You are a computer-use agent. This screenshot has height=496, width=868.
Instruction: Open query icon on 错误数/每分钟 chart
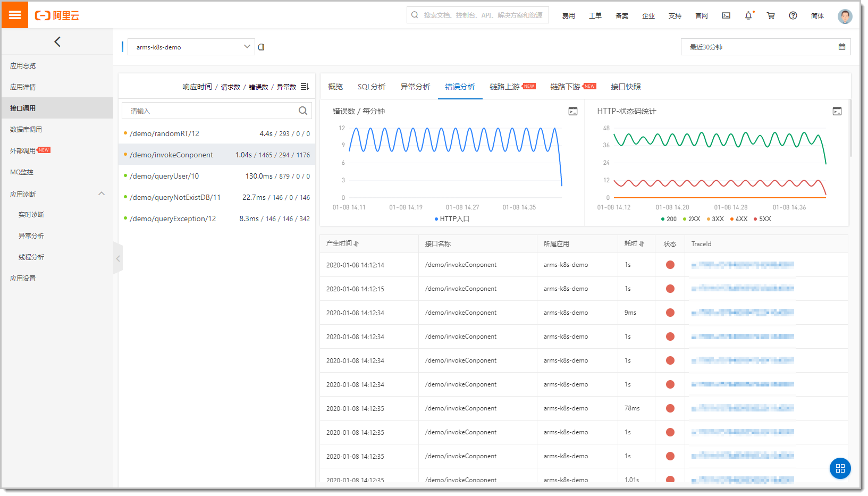(x=573, y=111)
